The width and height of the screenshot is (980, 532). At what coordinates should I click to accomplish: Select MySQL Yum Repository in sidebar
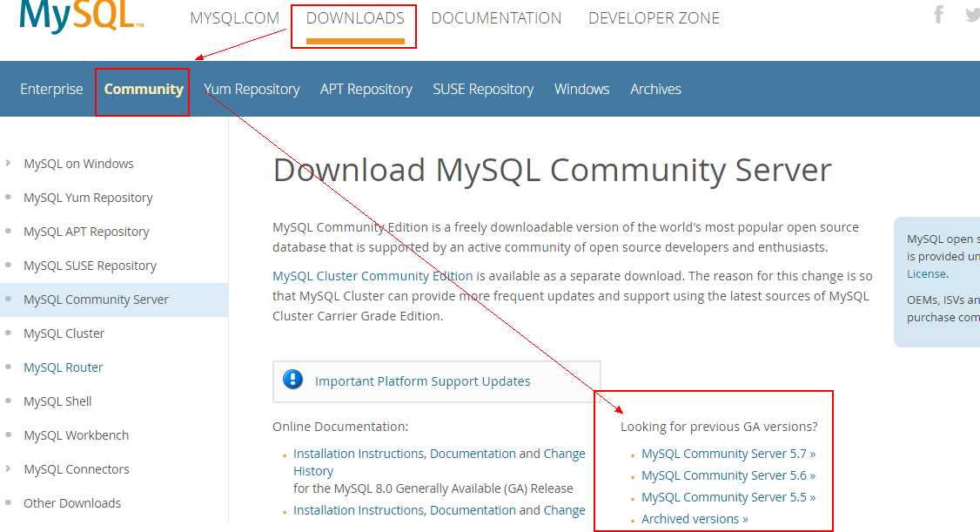[88, 198]
